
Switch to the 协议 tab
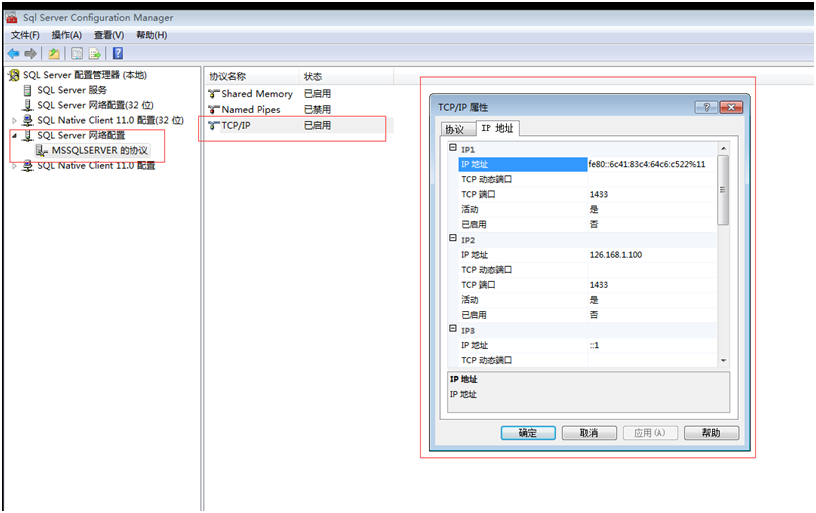click(454, 129)
